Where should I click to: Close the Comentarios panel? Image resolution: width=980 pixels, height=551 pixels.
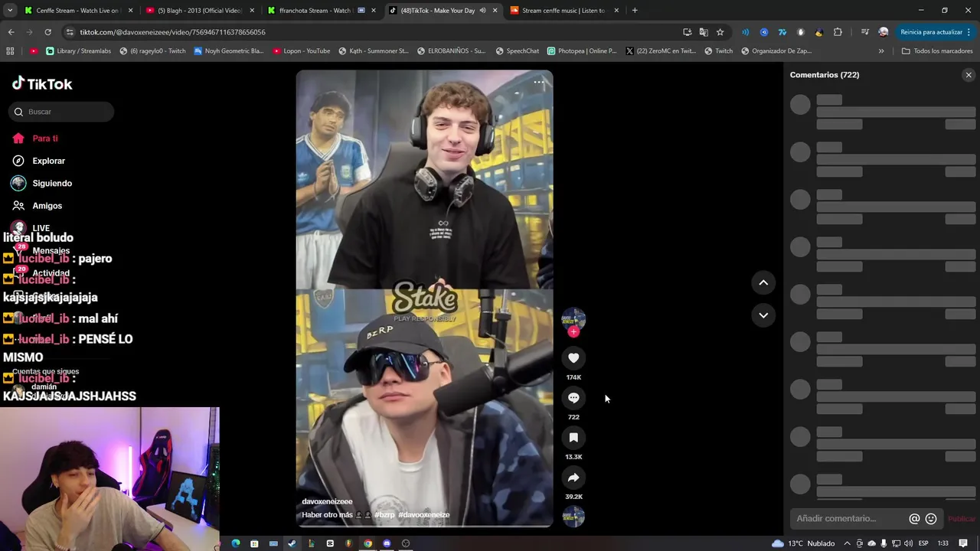pyautogui.click(x=969, y=75)
